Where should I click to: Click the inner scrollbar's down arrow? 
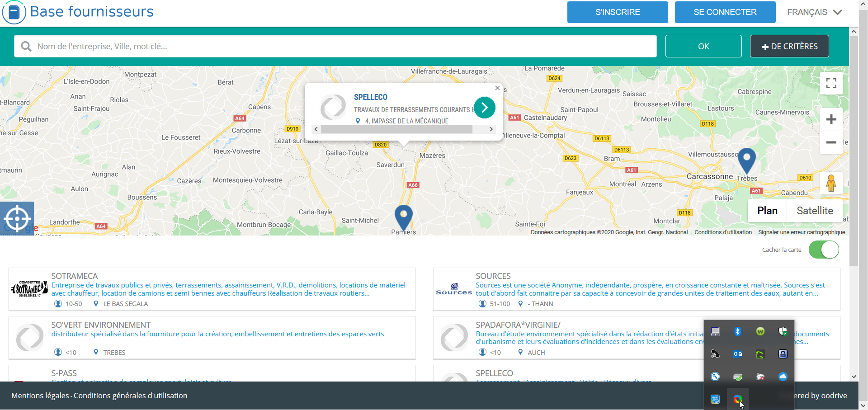(x=854, y=376)
